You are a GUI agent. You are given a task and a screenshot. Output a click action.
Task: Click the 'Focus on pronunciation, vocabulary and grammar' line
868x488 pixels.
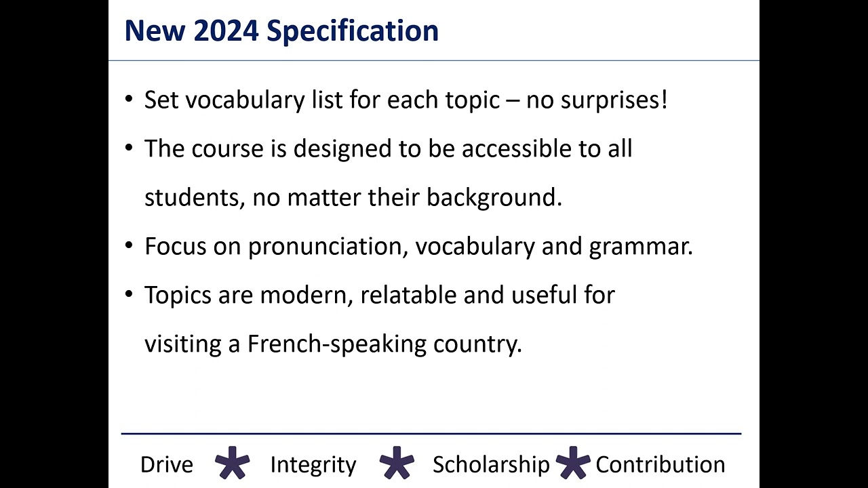[x=418, y=247]
